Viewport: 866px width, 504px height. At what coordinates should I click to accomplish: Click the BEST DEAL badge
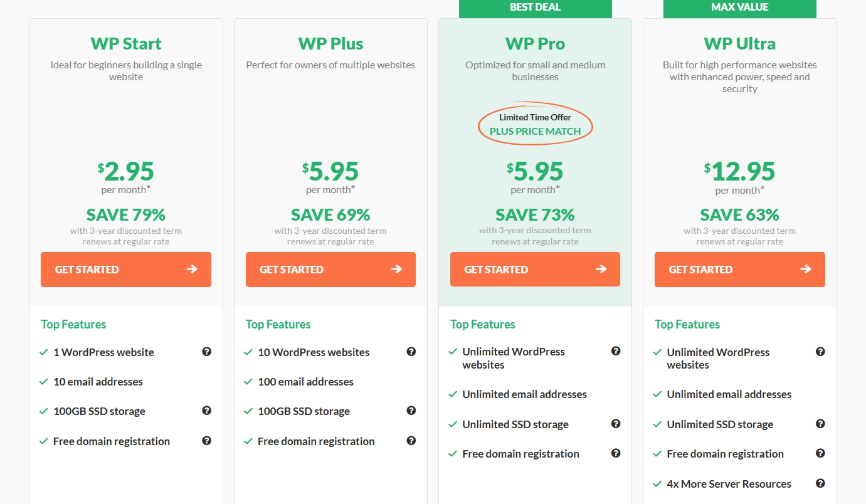tap(535, 8)
